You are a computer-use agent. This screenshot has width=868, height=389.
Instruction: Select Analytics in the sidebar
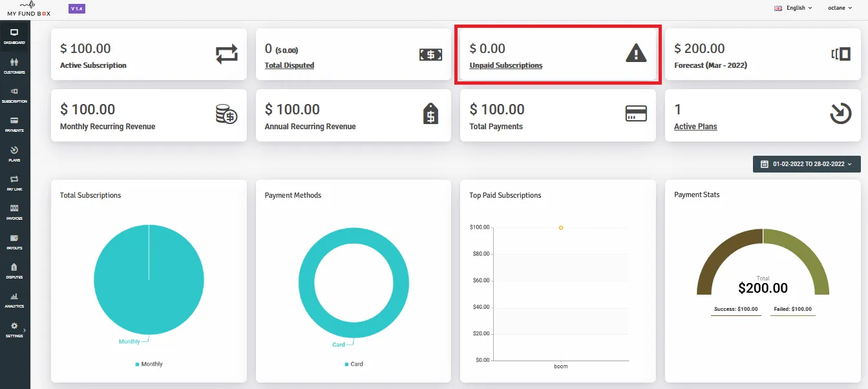pos(14,300)
